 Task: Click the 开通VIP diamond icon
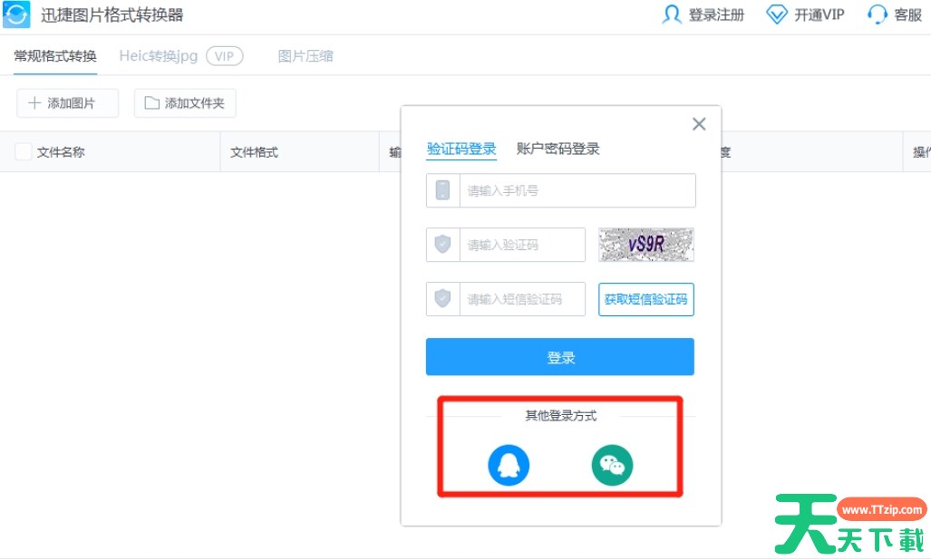tap(777, 14)
